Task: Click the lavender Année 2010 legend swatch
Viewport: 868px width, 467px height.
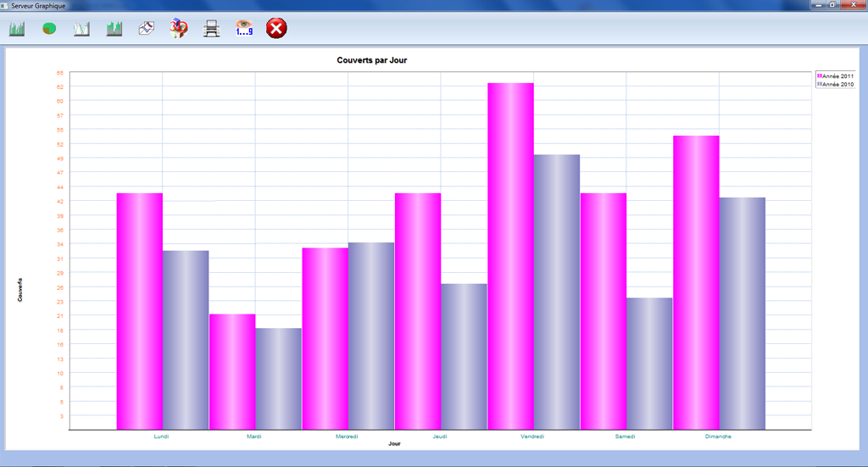Action: (x=820, y=85)
